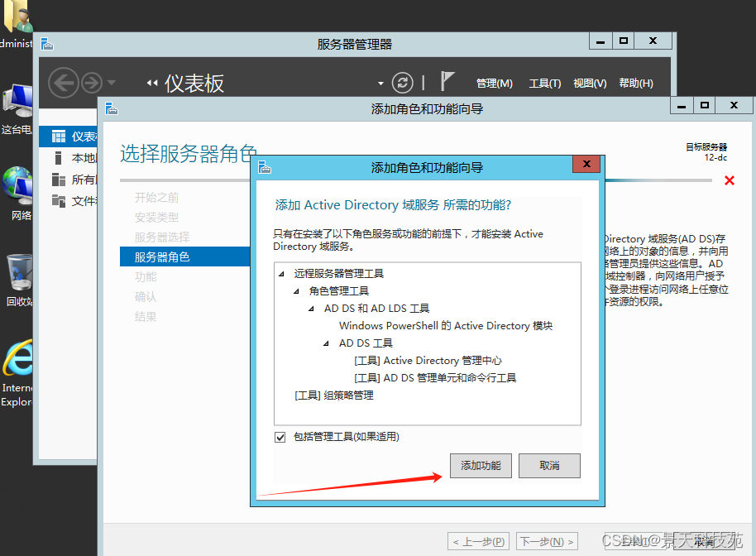Collapse the AD DS 和 AD LDS 工具 node

coord(312,309)
